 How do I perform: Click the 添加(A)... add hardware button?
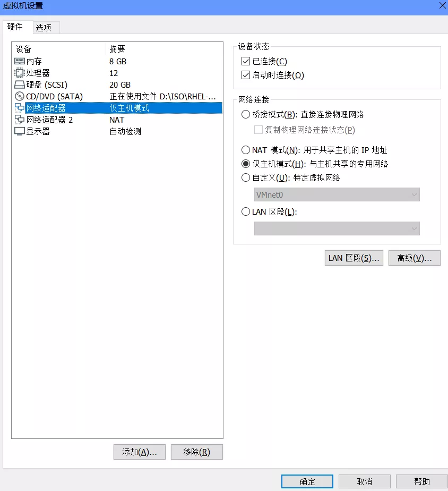140,452
